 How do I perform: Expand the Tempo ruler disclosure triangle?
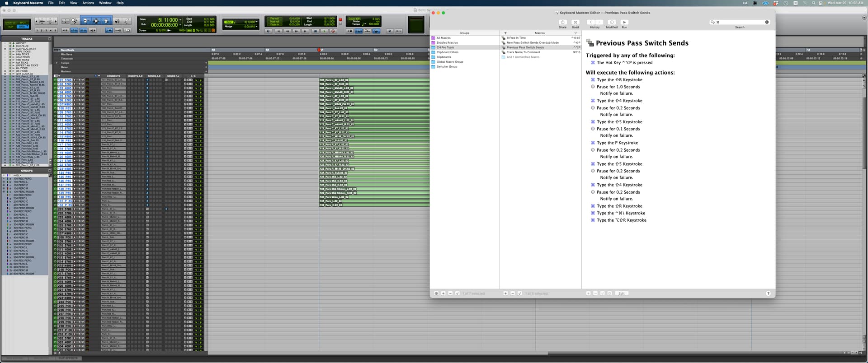[x=56, y=63]
